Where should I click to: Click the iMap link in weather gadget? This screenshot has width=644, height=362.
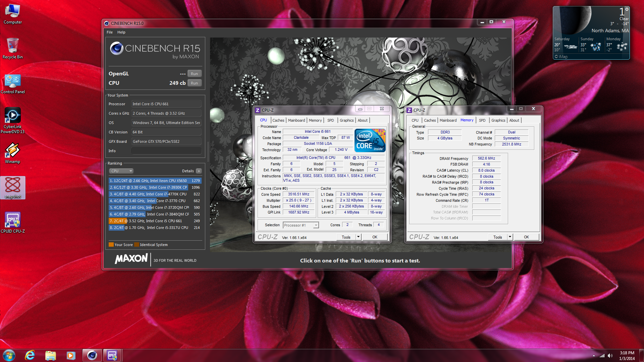(561, 57)
